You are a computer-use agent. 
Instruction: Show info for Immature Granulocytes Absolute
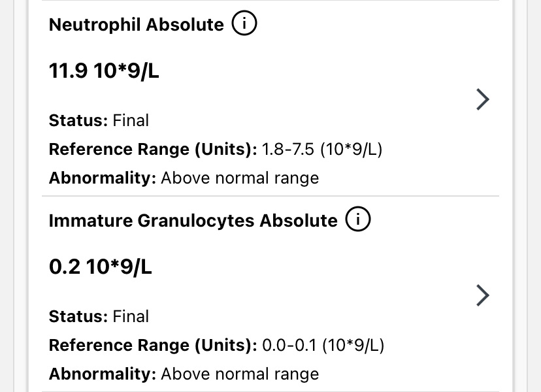358,220
